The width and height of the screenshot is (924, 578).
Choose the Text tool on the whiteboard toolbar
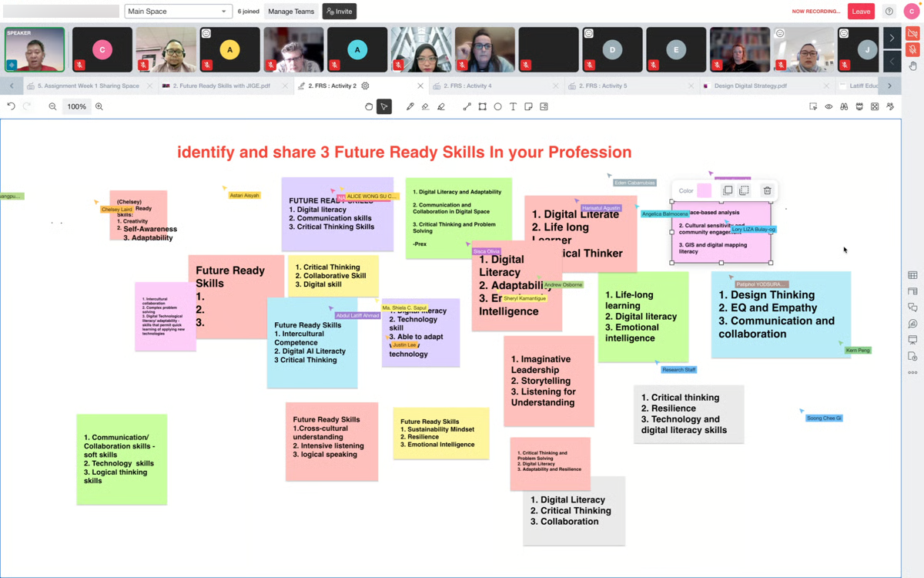(x=514, y=106)
